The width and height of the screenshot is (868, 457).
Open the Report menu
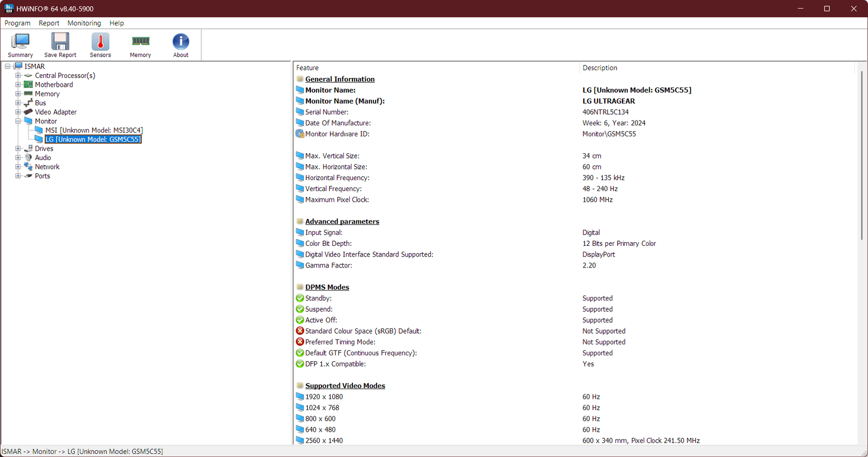pyautogui.click(x=49, y=23)
